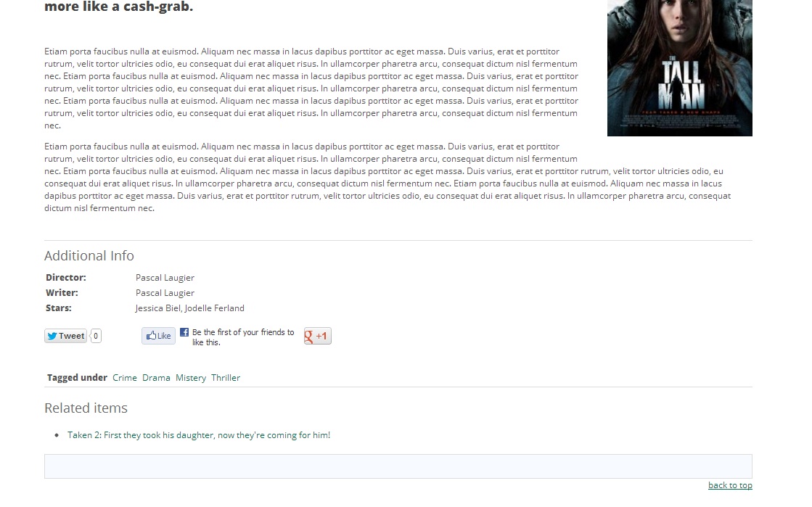The image size is (812, 507).
Task: Open the Crime tag
Action: point(125,378)
